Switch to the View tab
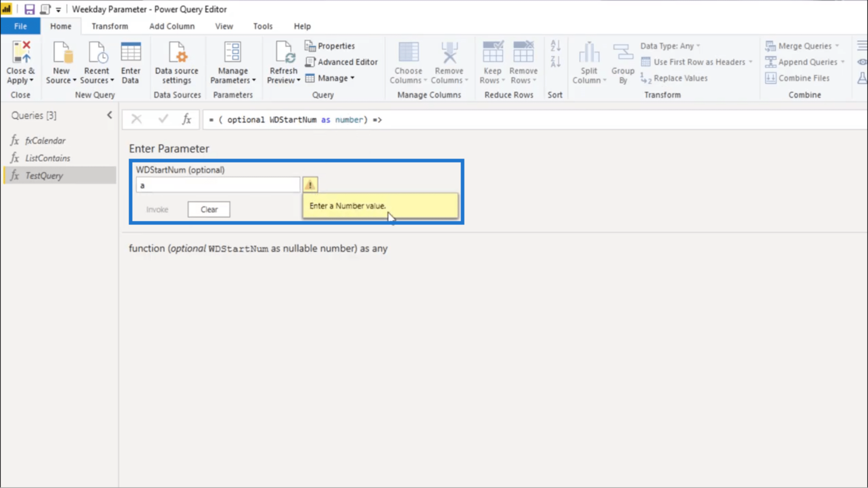This screenshot has height=488, width=868. point(224,26)
